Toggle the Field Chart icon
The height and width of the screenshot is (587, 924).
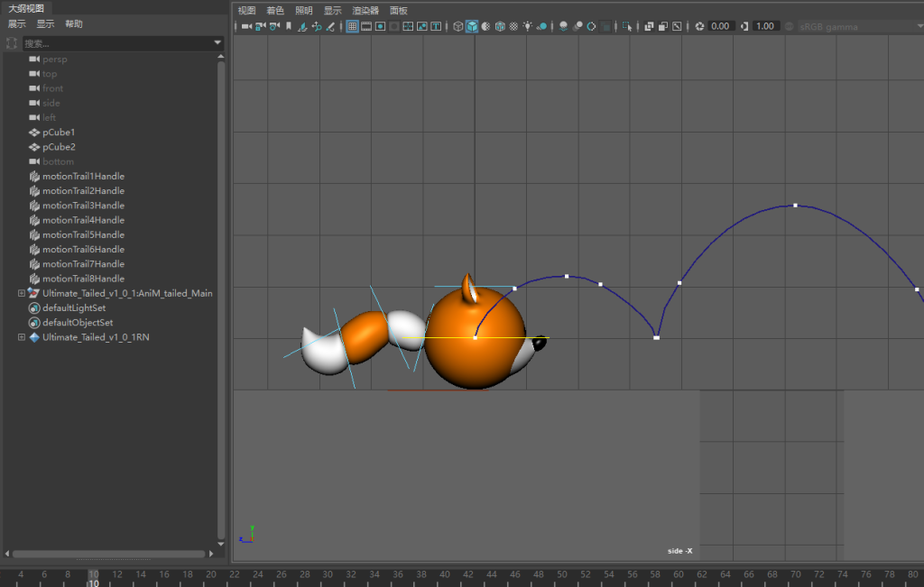[x=408, y=26]
